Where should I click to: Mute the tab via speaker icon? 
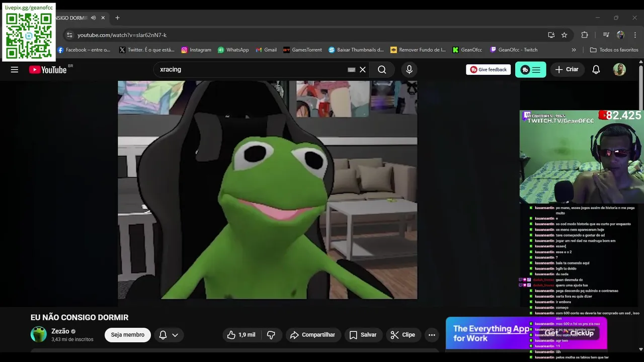tap(93, 18)
